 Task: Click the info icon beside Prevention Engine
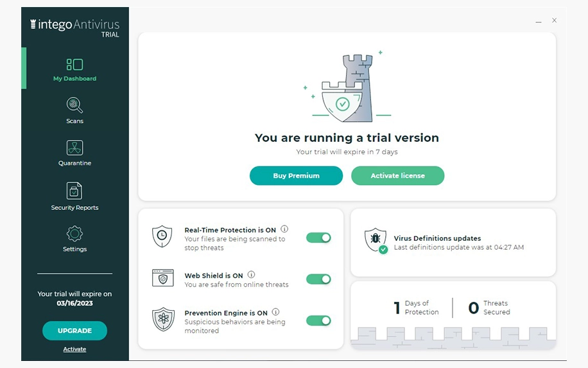275,311
